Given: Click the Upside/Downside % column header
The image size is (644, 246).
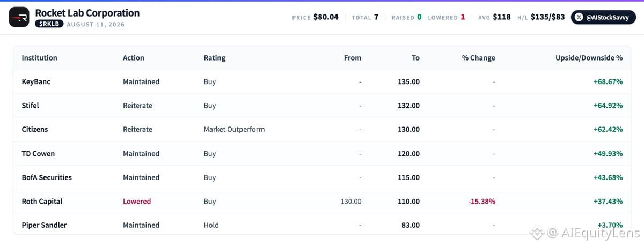Looking at the screenshot, I should pos(589,58).
